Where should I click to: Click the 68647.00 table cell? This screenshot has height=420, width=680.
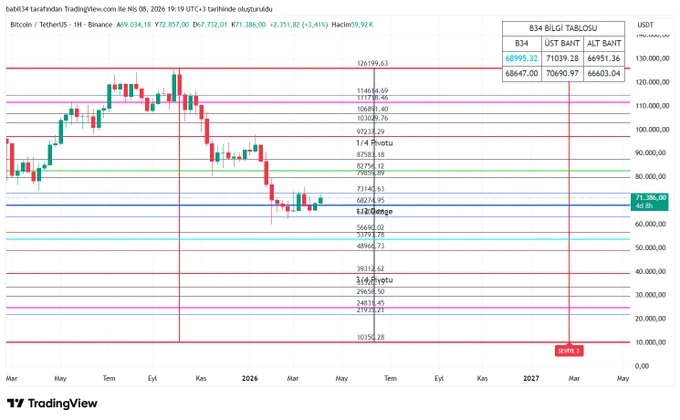tap(522, 73)
